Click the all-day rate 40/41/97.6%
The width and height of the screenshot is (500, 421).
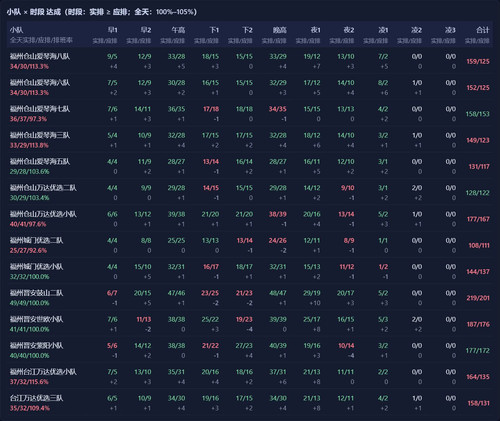28,224
